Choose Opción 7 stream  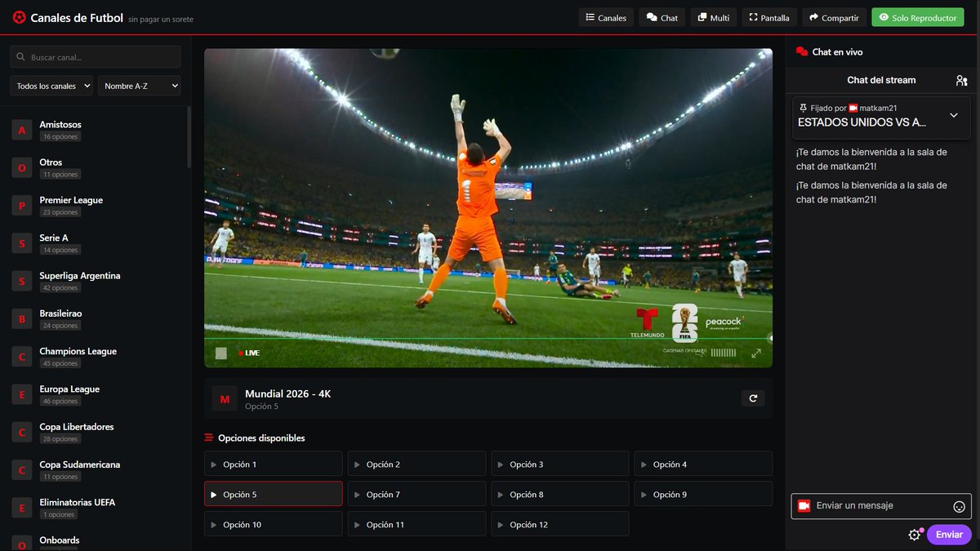click(416, 494)
